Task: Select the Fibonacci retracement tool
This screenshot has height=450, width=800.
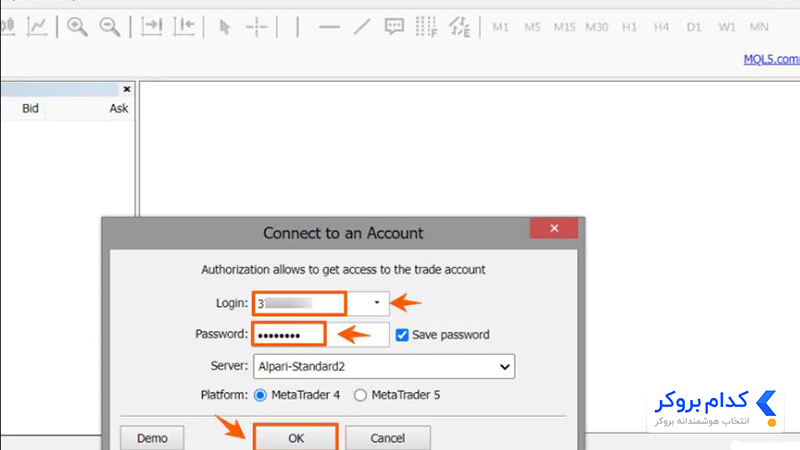Action: [x=427, y=27]
